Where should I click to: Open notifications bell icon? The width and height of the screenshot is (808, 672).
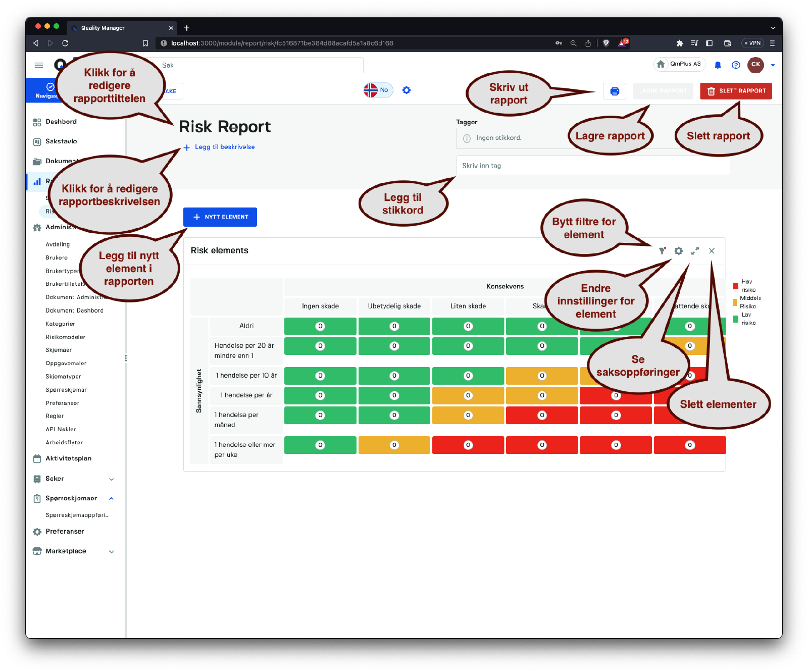(x=718, y=65)
